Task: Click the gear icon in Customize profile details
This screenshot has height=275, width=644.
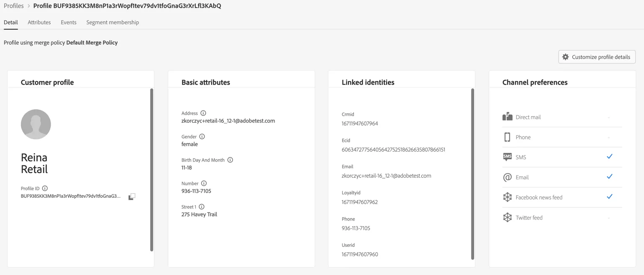Action: coord(566,57)
